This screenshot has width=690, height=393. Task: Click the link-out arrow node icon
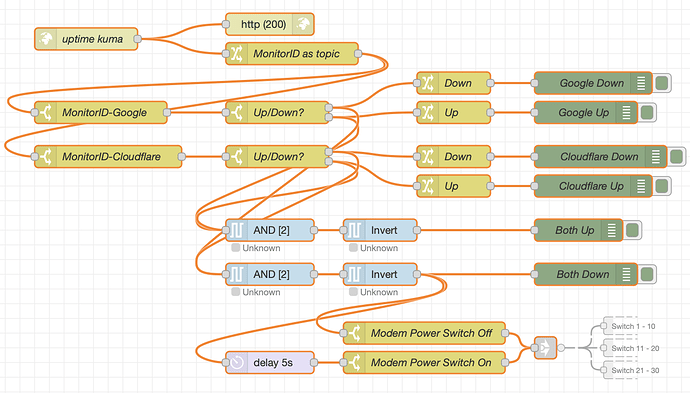(545, 348)
